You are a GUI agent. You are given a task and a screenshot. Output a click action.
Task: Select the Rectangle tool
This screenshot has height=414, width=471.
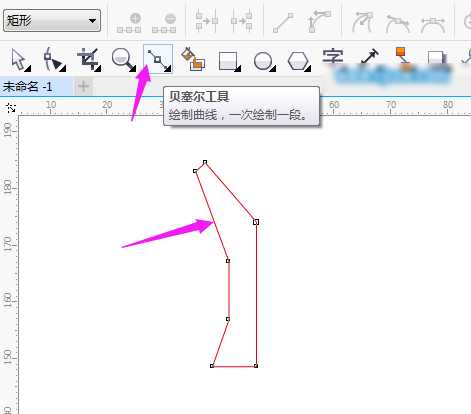[x=228, y=61]
